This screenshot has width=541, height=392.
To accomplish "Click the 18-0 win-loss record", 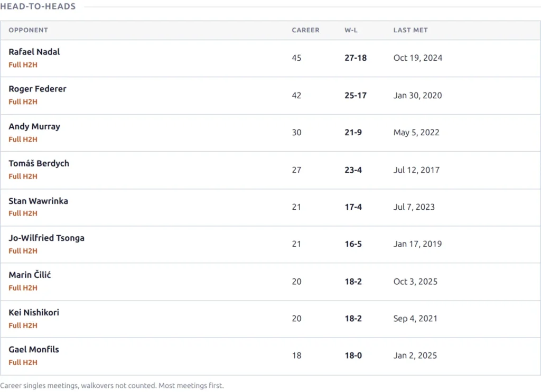I will click(353, 356).
